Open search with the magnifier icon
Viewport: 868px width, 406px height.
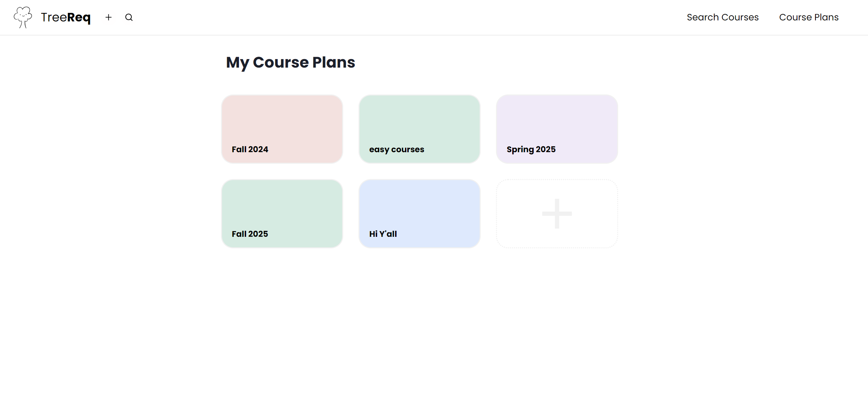coord(129,17)
